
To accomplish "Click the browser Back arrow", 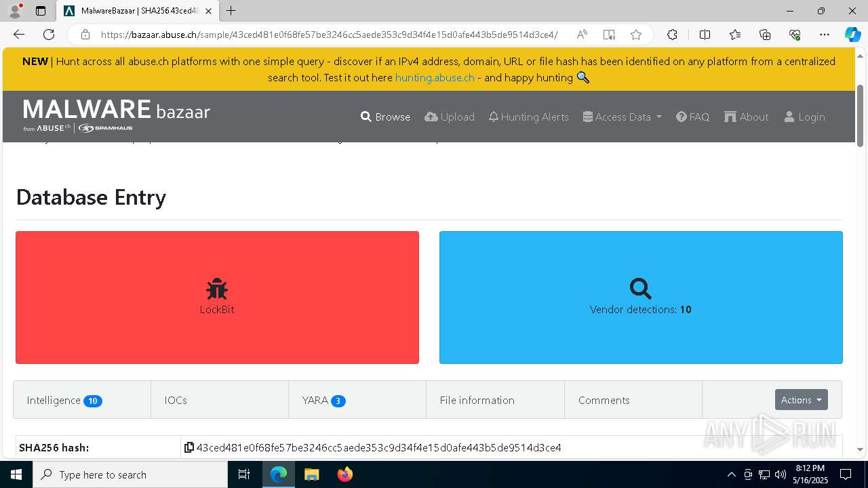I will (19, 35).
